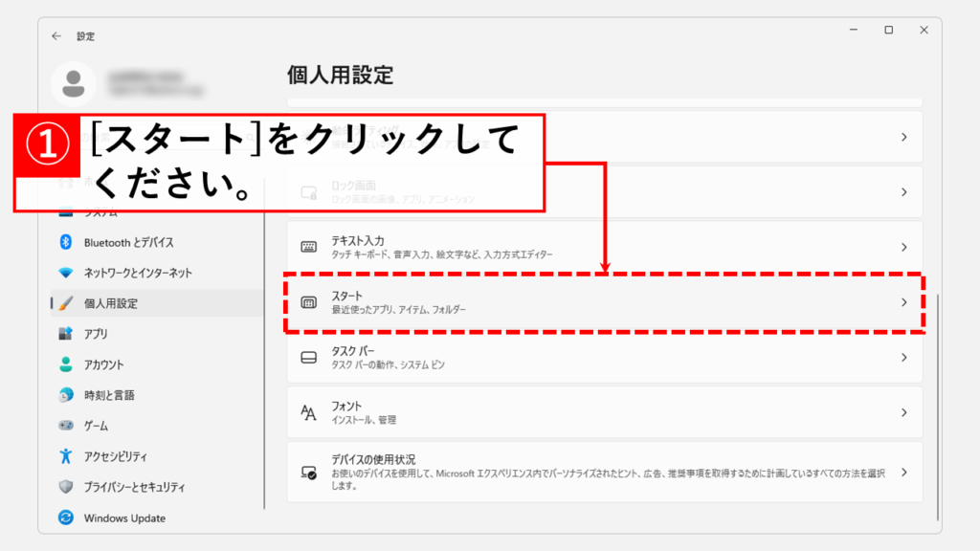Click the 時刻と言語 globe clock icon

66,395
